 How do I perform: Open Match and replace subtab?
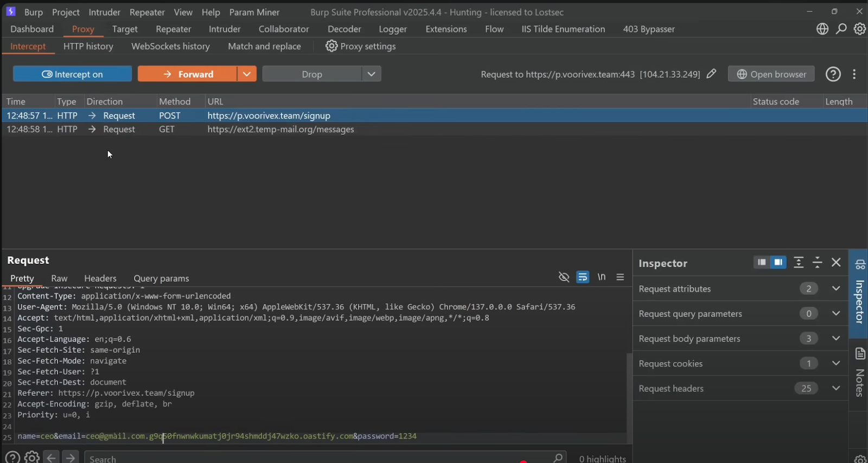[264, 46]
